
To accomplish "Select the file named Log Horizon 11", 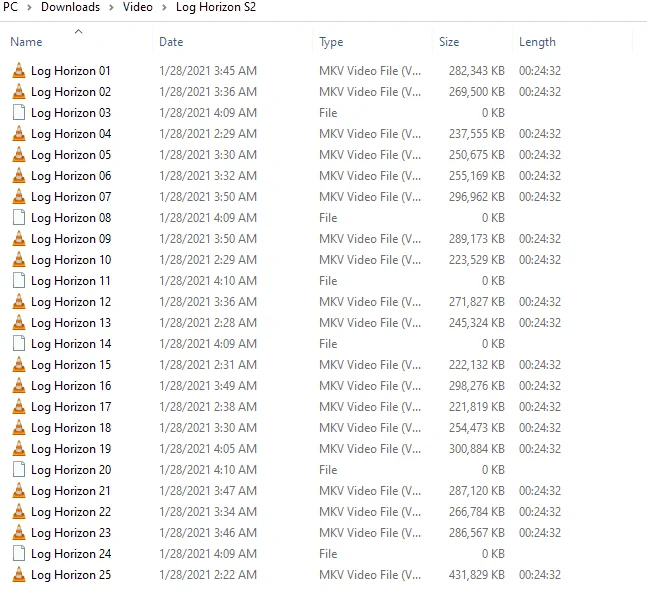I will point(71,281).
